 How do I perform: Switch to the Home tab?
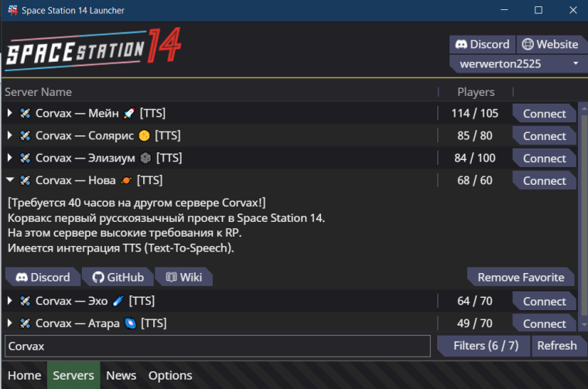(x=25, y=376)
